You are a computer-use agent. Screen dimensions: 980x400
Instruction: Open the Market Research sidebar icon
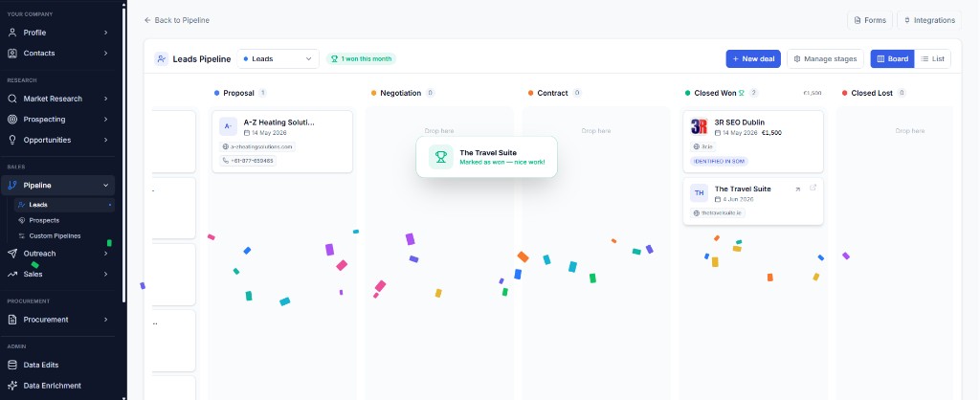[x=11, y=99]
